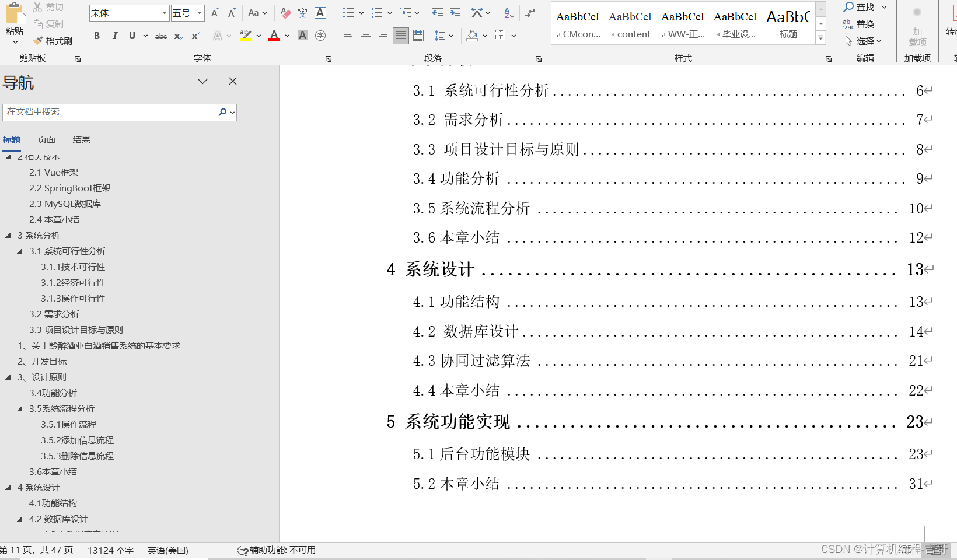957x560 pixels.
Task: Toggle italic formatting
Action: point(114,36)
